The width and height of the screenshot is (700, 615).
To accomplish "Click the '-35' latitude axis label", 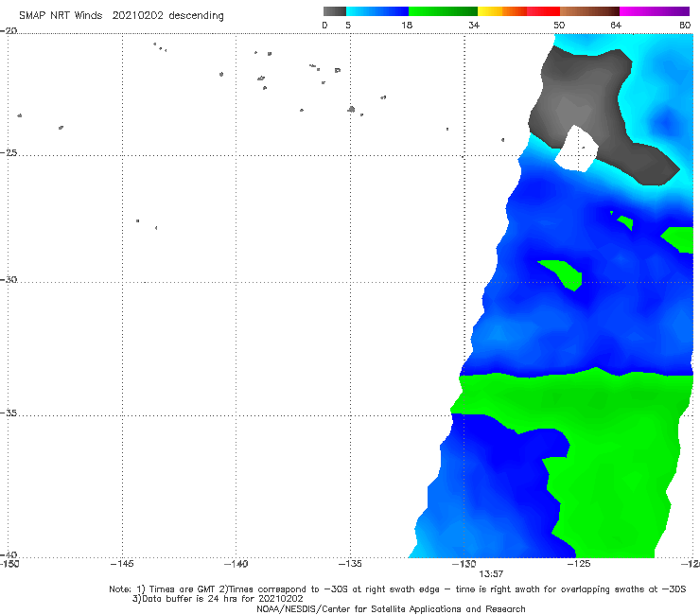I will click(9, 413).
